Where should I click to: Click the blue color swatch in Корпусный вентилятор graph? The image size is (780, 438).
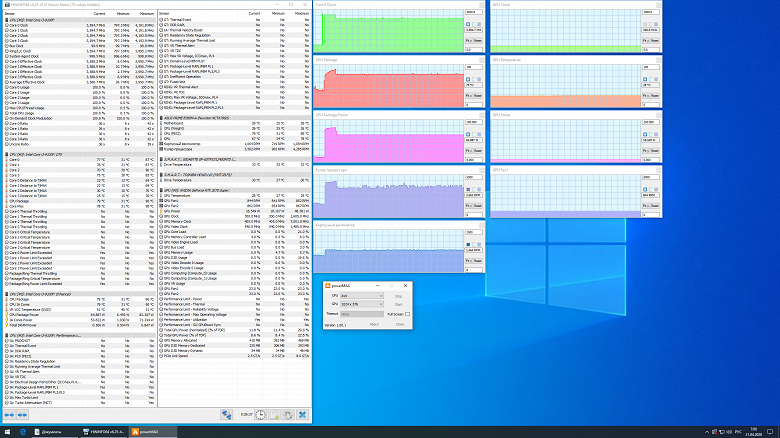468,245
